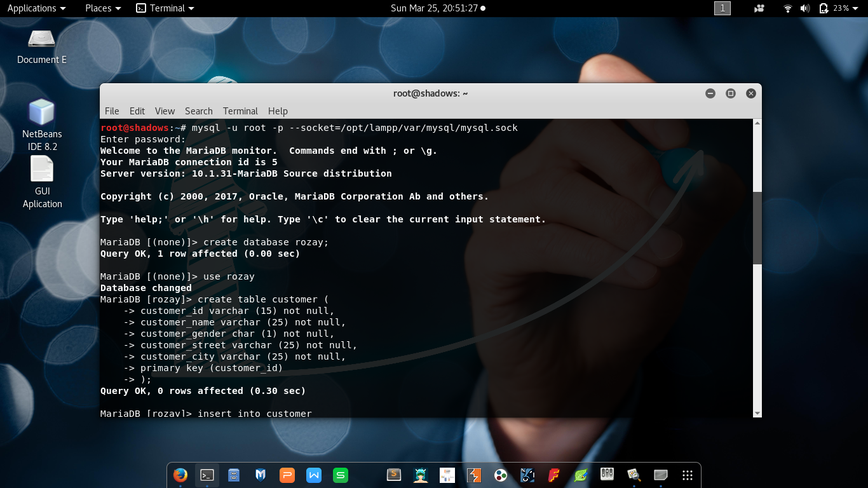Image resolution: width=868 pixels, height=488 pixels.
Task: Select workspace 1 indicator
Action: [x=722, y=8]
